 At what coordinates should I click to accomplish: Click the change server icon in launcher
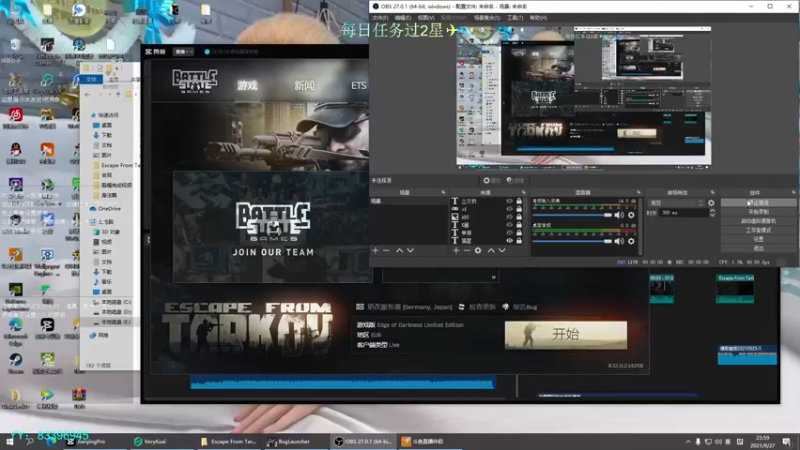pos(360,307)
